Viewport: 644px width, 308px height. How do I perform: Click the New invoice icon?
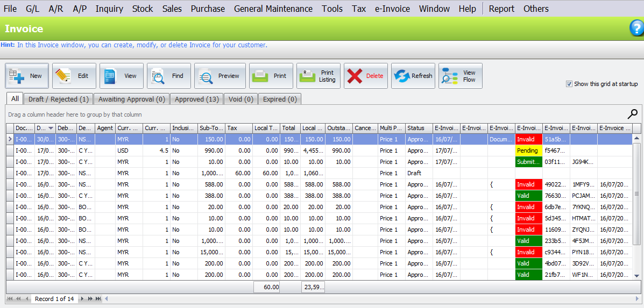tap(17, 76)
